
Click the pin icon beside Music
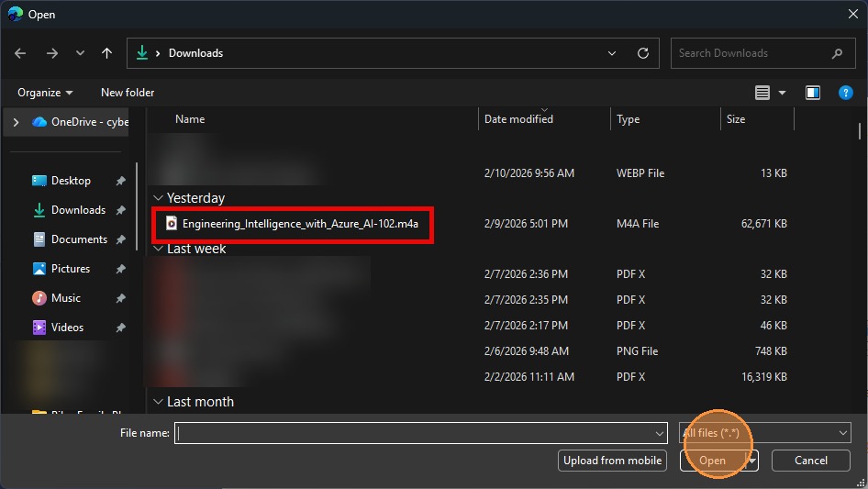[121, 298]
